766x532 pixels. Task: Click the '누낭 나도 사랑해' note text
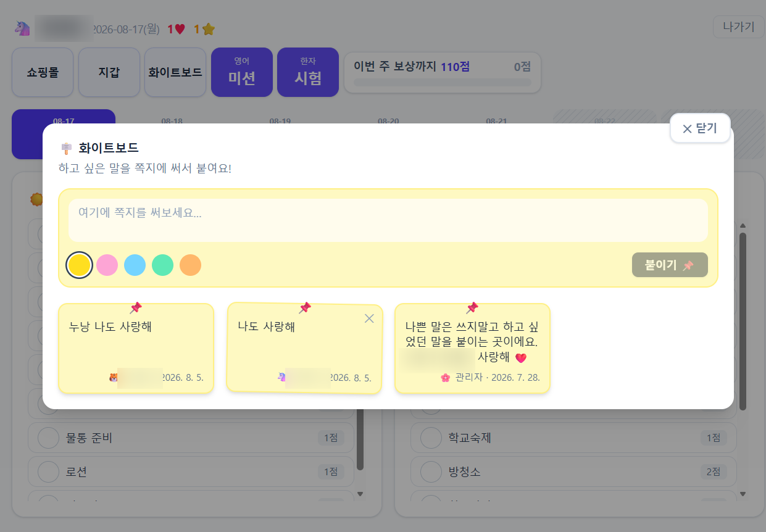[110, 327]
